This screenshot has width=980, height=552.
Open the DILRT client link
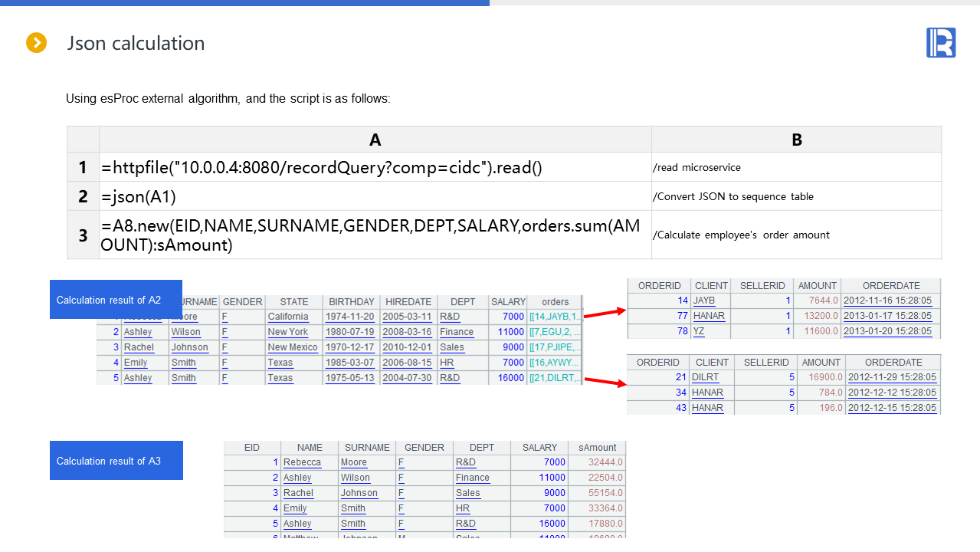pyautogui.click(x=705, y=377)
